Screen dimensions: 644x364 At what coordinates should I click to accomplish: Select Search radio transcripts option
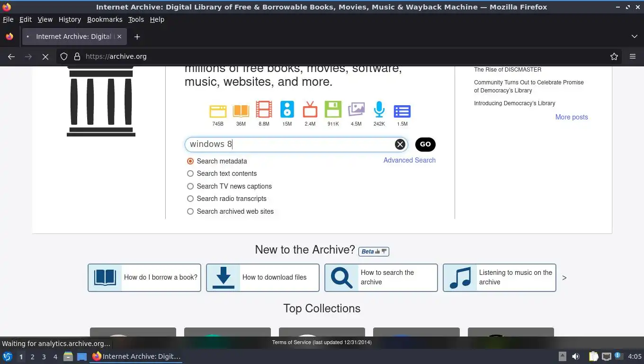pos(190,199)
